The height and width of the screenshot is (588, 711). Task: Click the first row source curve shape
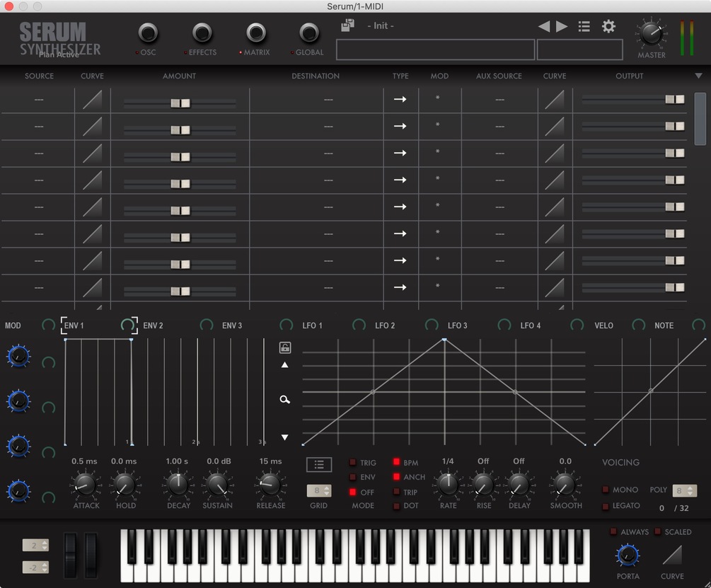coord(92,100)
